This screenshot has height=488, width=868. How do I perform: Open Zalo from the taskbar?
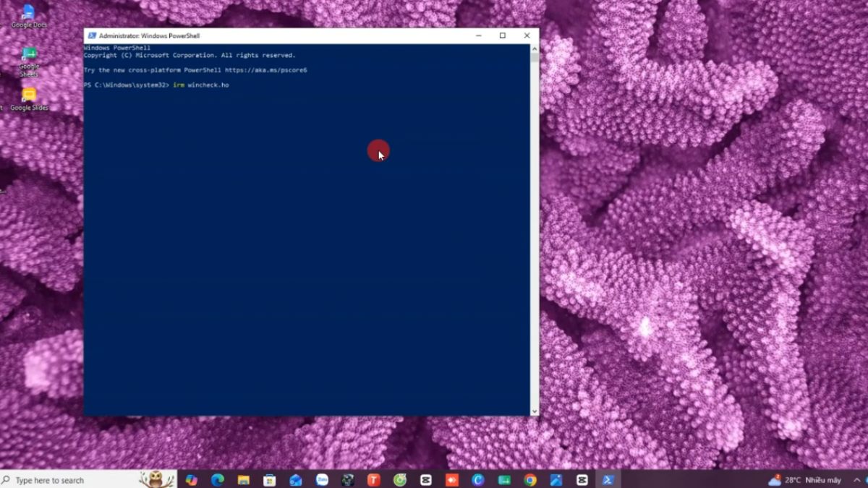[x=322, y=479]
